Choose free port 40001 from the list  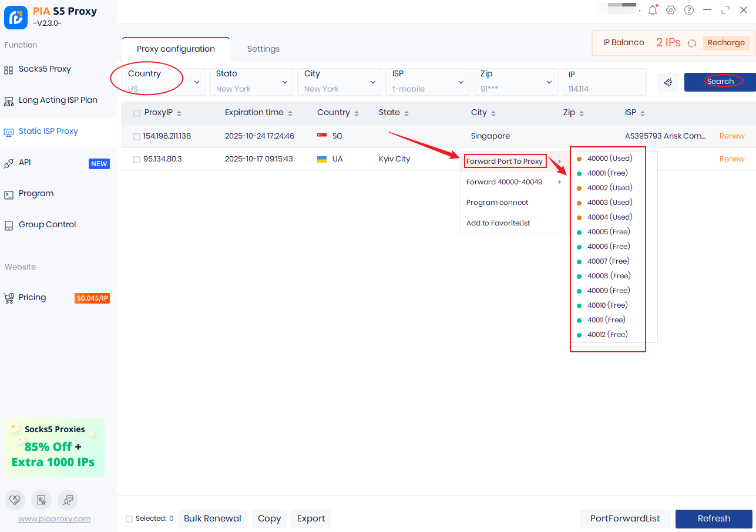click(607, 173)
